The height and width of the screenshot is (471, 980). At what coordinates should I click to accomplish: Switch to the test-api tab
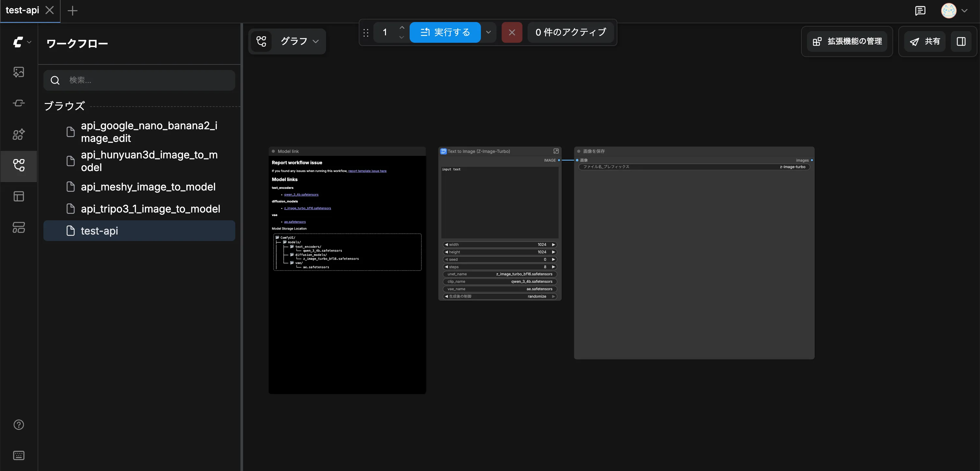pos(22,10)
